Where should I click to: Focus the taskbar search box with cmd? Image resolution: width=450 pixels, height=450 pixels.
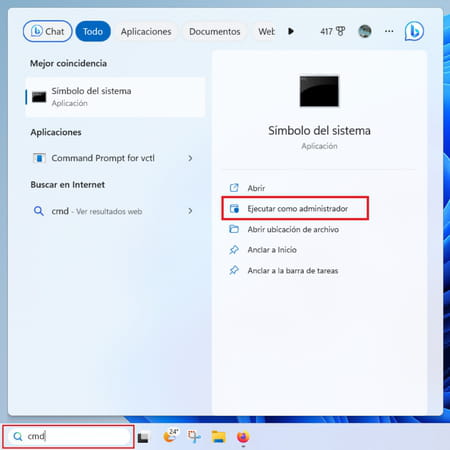pos(68,436)
